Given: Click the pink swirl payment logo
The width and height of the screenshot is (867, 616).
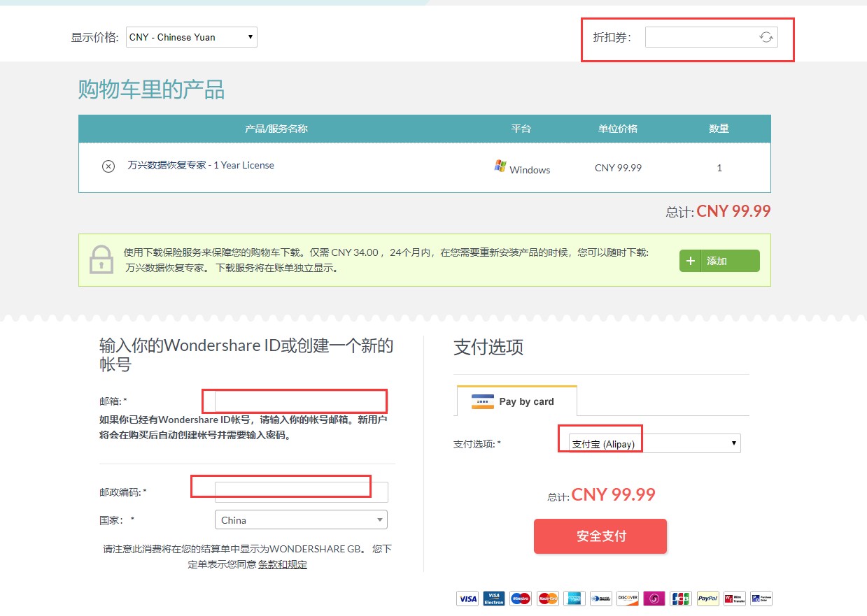Looking at the screenshot, I should click(x=654, y=599).
